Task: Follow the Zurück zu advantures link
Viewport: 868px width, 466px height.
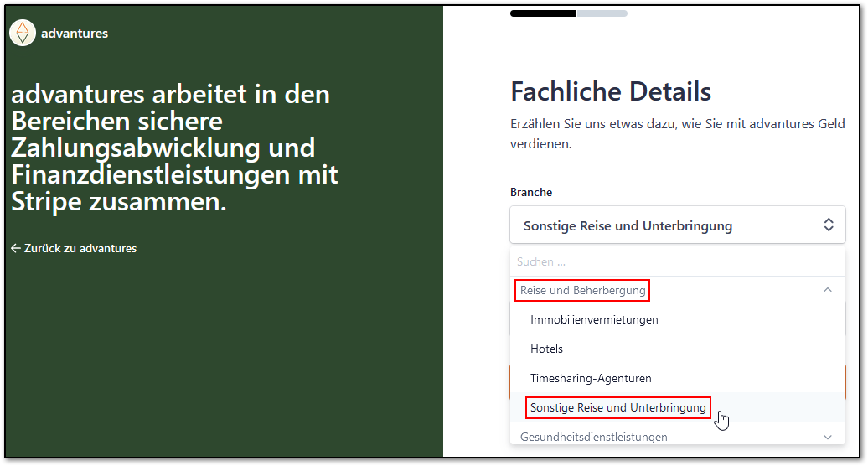Action: (x=80, y=248)
